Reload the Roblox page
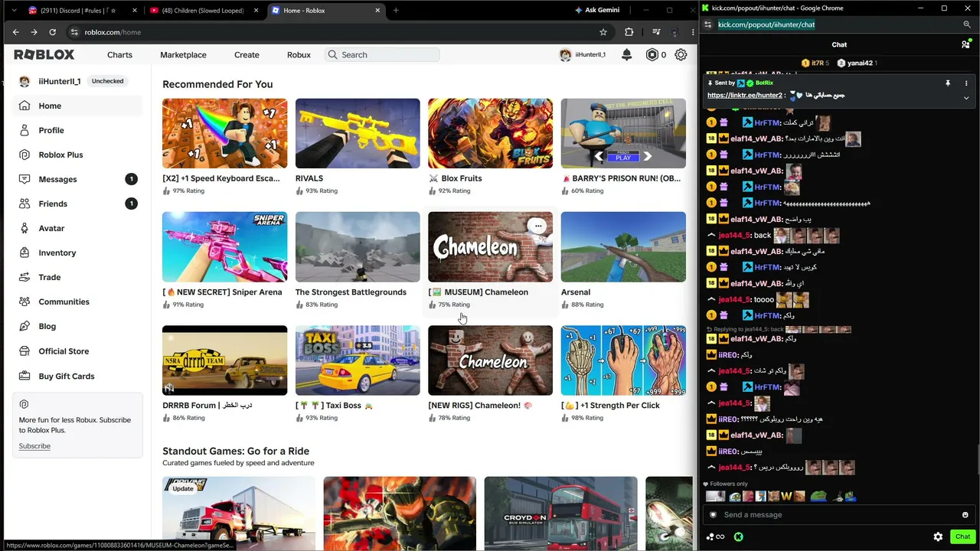 click(x=52, y=32)
